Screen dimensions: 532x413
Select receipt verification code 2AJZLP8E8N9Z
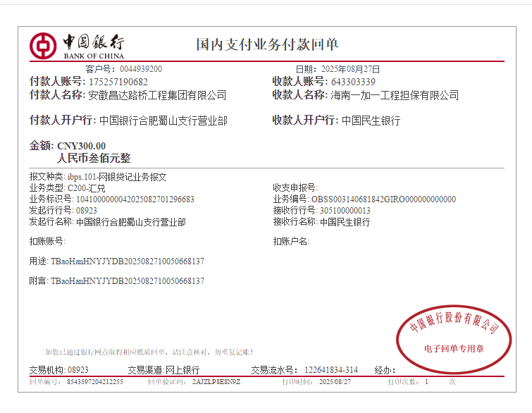click(x=216, y=381)
